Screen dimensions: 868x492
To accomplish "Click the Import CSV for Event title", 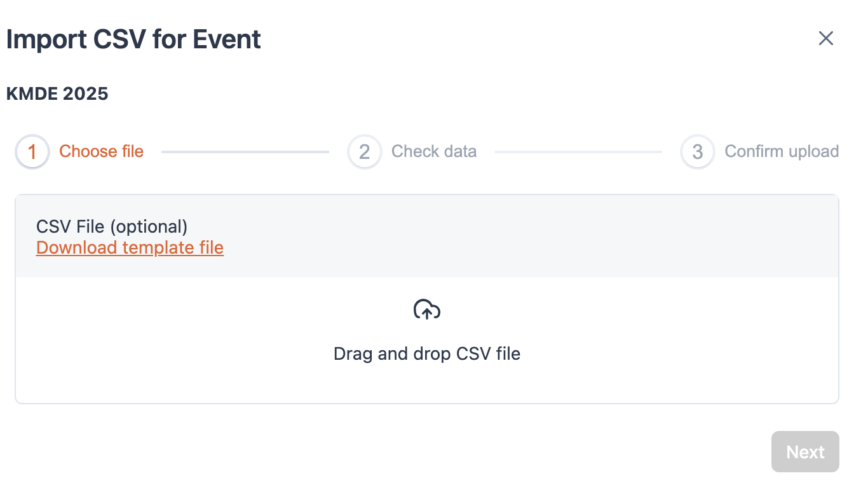I will pos(133,39).
